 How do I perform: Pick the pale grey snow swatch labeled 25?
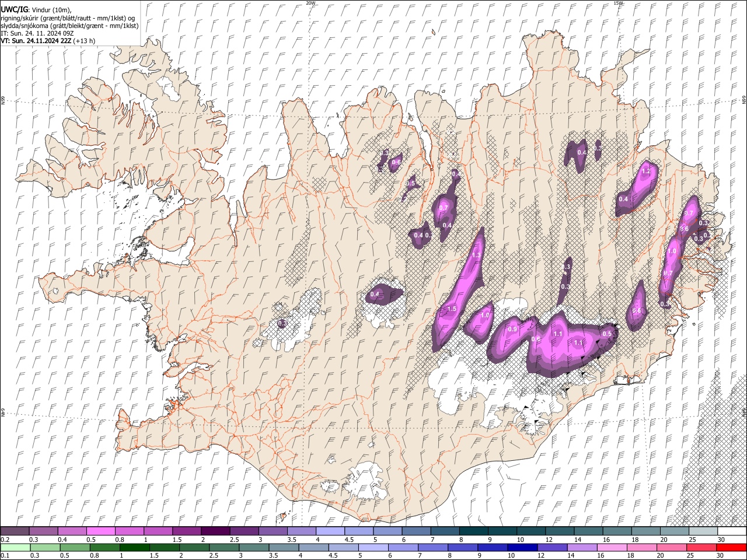[703, 531]
